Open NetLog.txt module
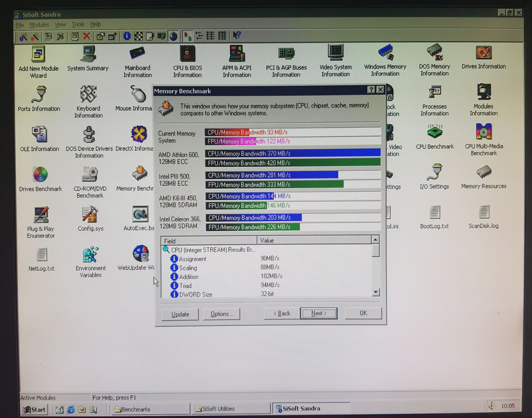 click(41, 260)
